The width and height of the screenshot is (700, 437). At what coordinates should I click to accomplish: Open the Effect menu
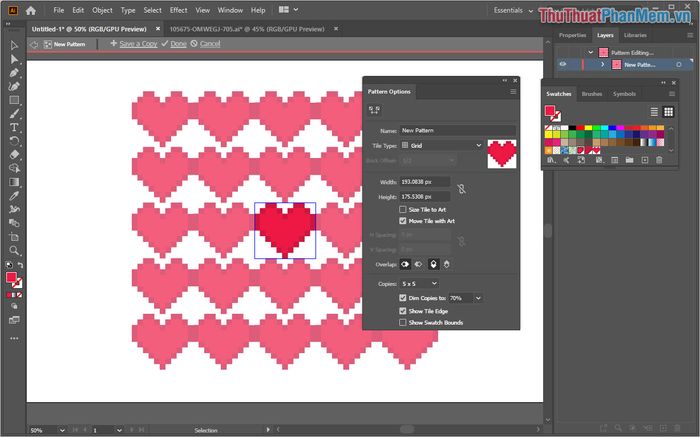pyautogui.click(x=178, y=10)
